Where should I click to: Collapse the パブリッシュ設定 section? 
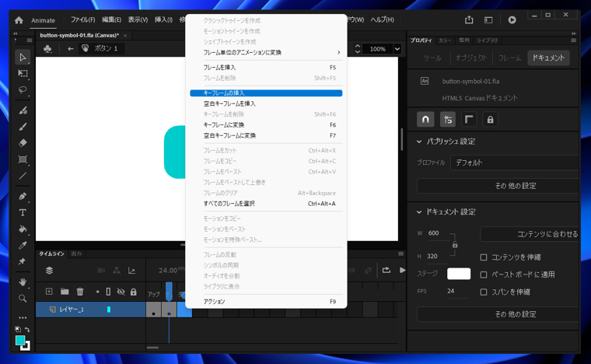pos(419,142)
